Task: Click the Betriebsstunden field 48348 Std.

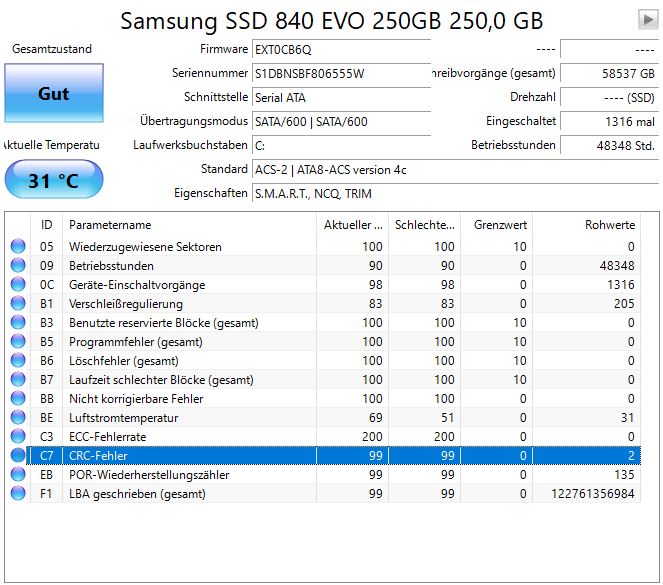Action: (x=609, y=145)
